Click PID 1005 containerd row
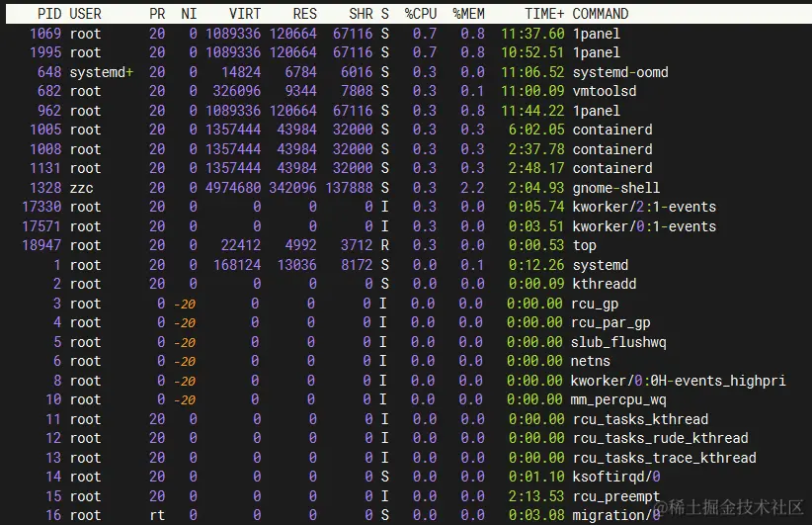812x525 pixels. click(45, 130)
